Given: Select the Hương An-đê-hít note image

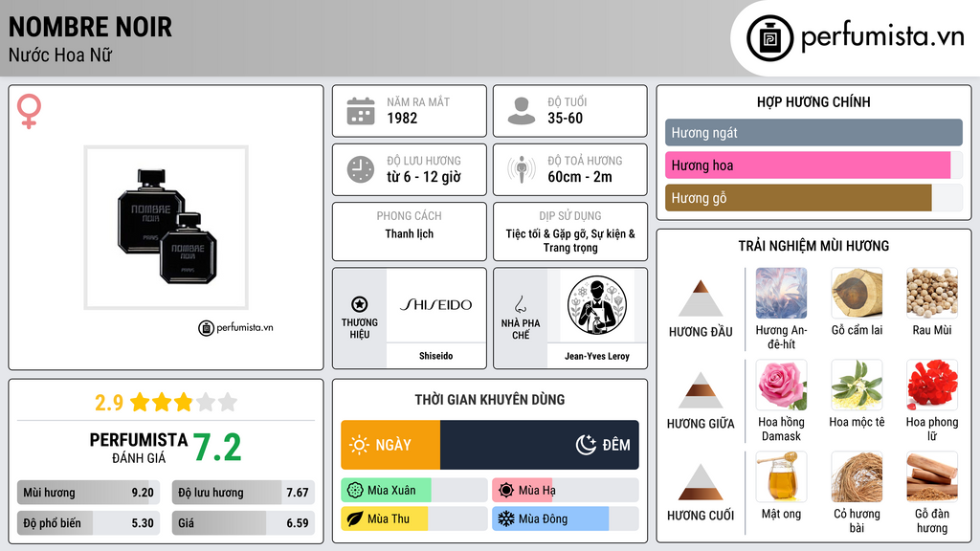Looking at the screenshot, I should click(781, 294).
